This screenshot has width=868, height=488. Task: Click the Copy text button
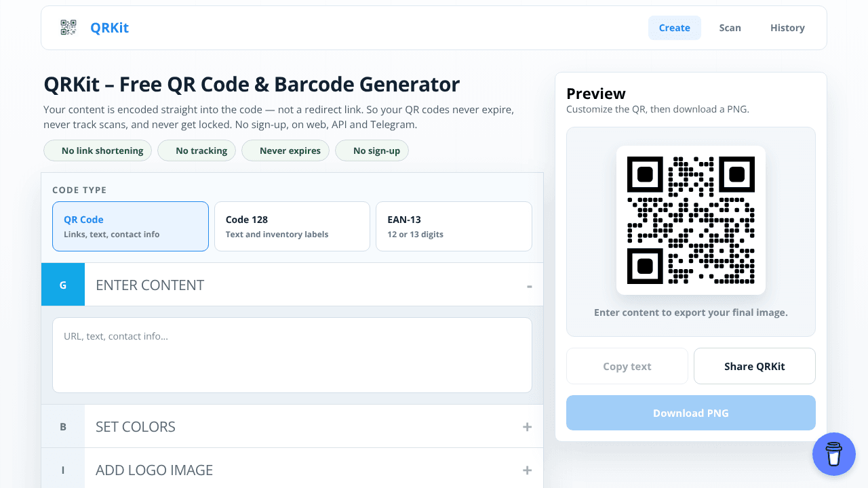coord(627,366)
